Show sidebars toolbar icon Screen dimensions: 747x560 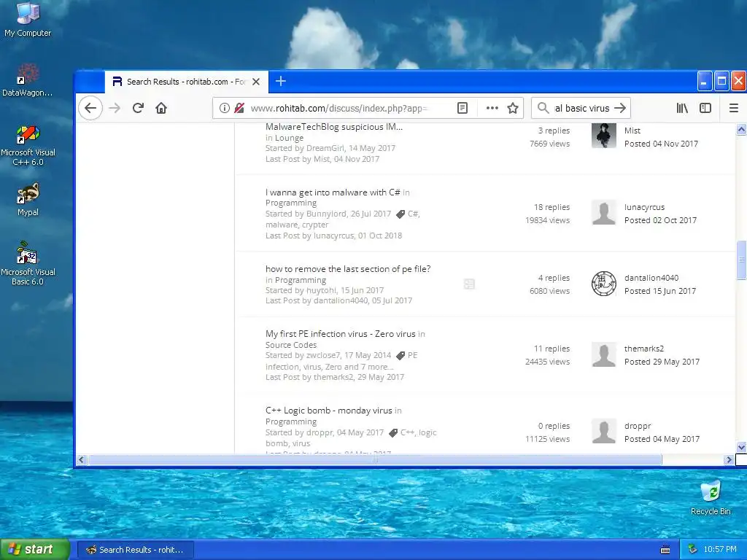(705, 108)
